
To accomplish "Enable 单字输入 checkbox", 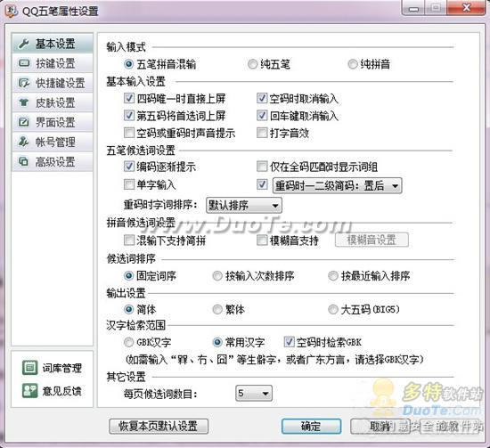I will click(129, 184).
